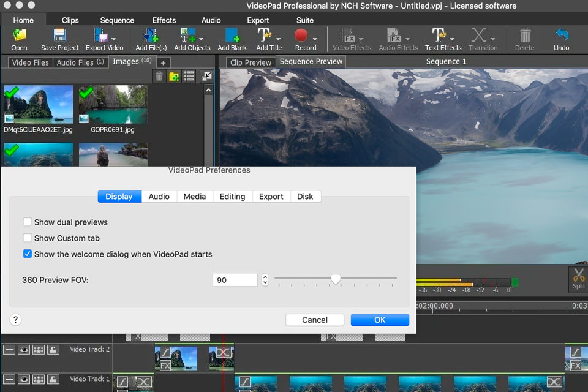Switch to Audio tab in Preferences

click(x=159, y=197)
